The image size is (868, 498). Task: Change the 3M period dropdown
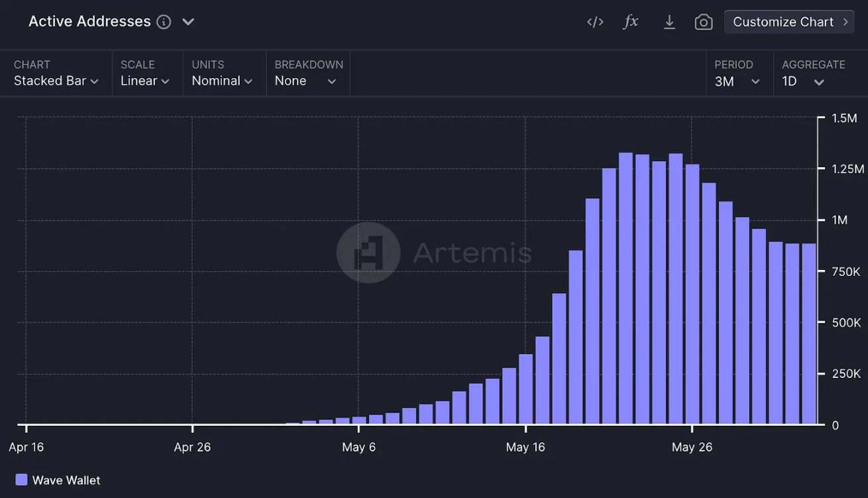pos(737,81)
